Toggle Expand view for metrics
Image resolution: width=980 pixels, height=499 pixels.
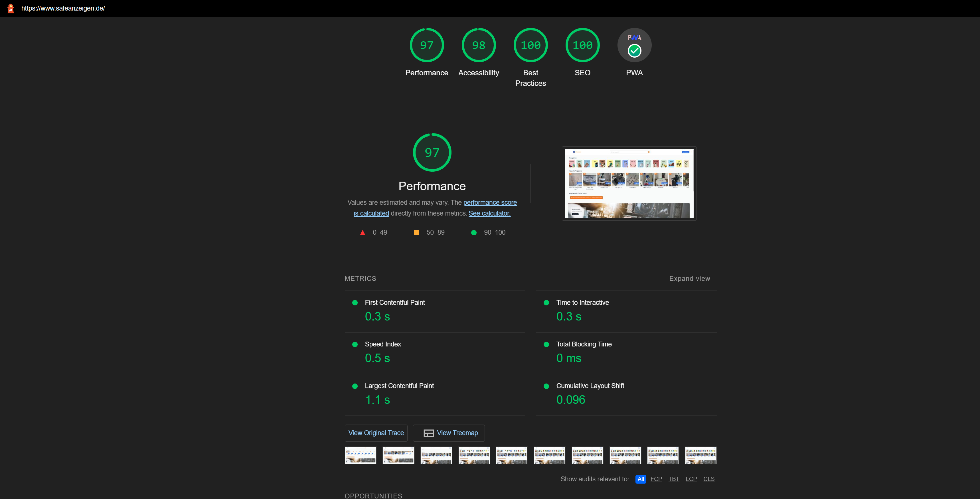(x=689, y=279)
